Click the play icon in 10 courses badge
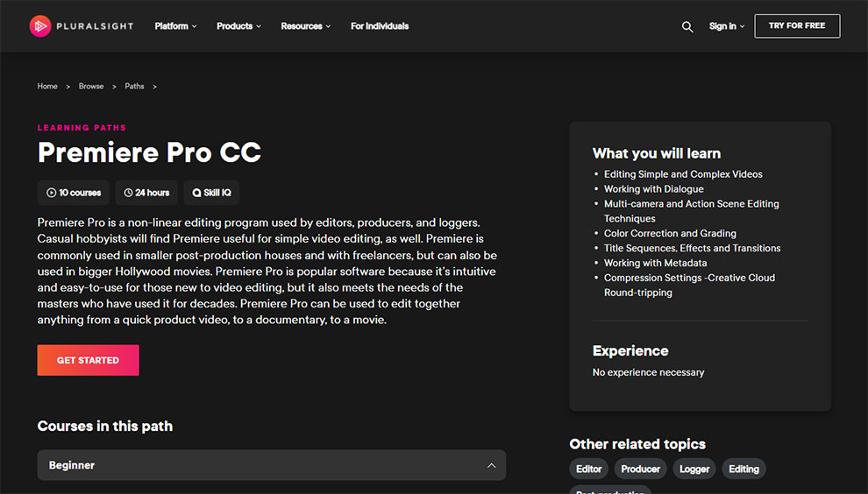This screenshot has height=494, width=868. pos(51,193)
